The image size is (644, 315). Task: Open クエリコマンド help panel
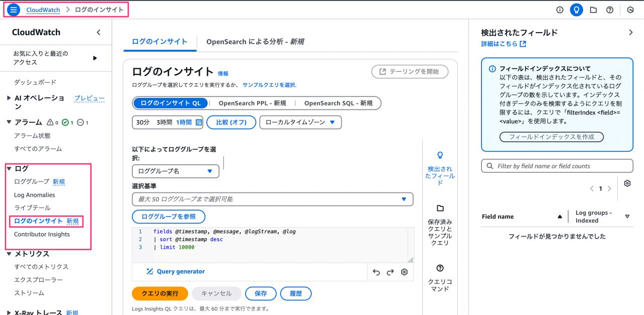pyautogui.click(x=440, y=278)
